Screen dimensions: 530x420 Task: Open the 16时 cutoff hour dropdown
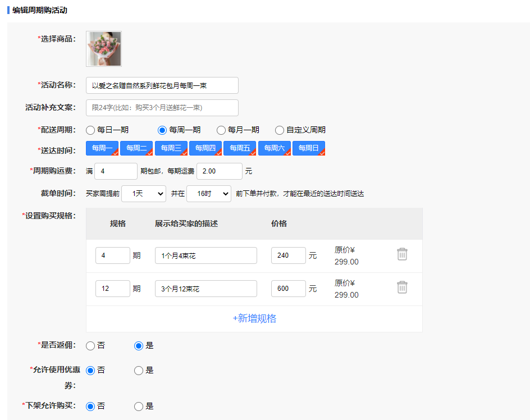[209, 194]
